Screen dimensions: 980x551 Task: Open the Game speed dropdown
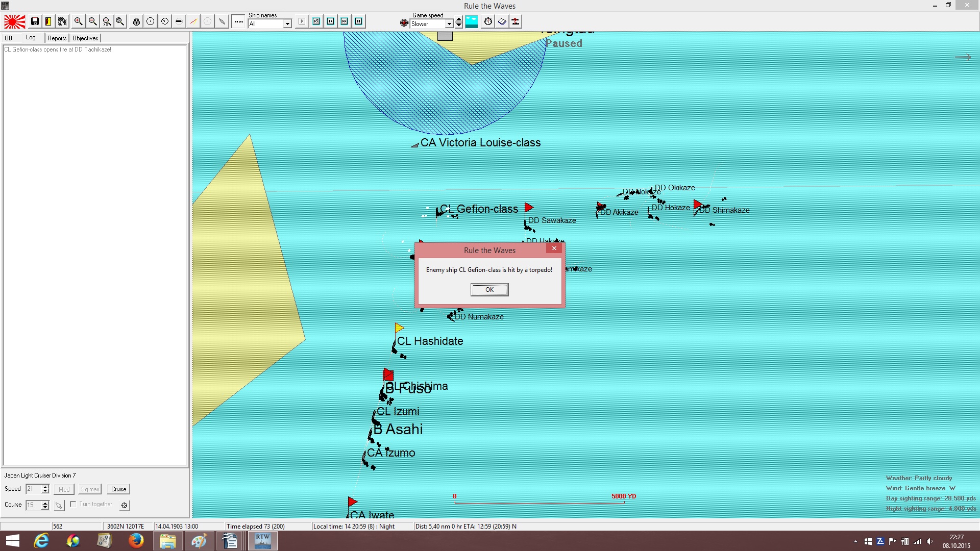[x=449, y=24]
